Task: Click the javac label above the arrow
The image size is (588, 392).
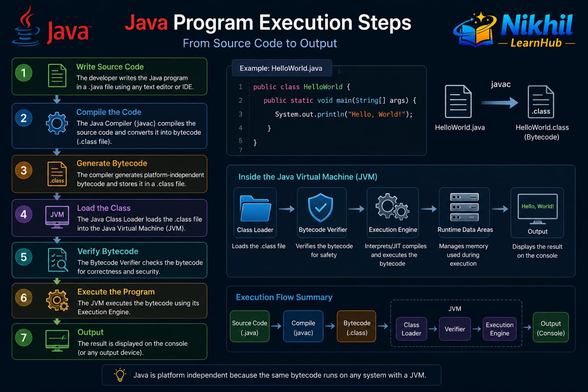Action: click(501, 84)
